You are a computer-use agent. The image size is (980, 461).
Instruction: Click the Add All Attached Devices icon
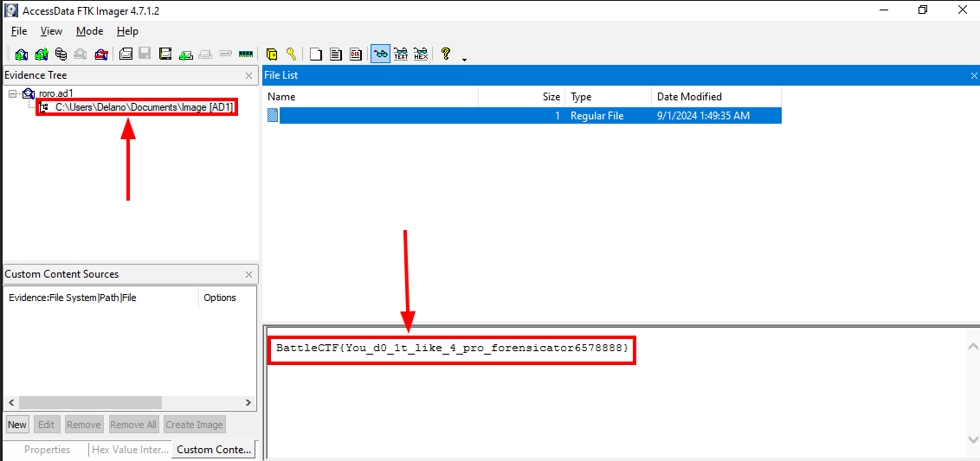[42, 54]
